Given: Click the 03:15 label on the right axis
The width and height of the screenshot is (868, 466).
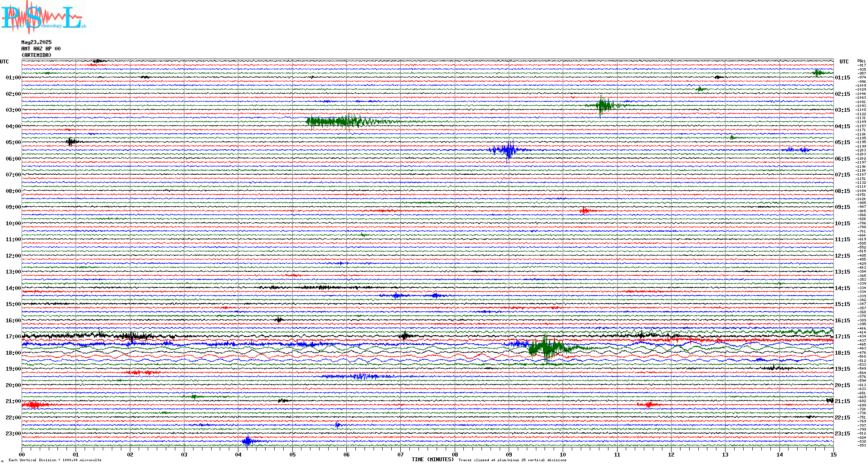Looking at the screenshot, I should [x=843, y=110].
